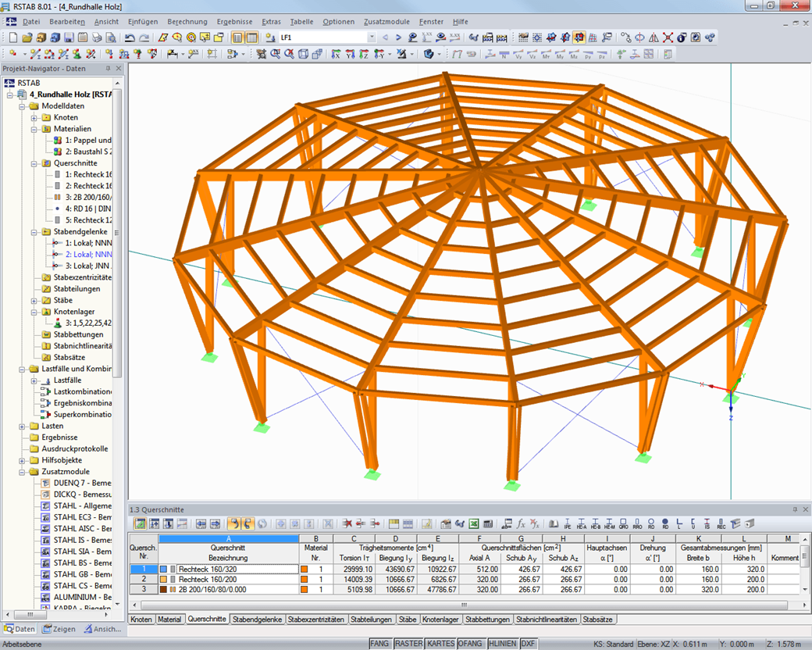Show normal force N results icon
The height and width of the screenshot is (650, 812).
(x=505, y=54)
